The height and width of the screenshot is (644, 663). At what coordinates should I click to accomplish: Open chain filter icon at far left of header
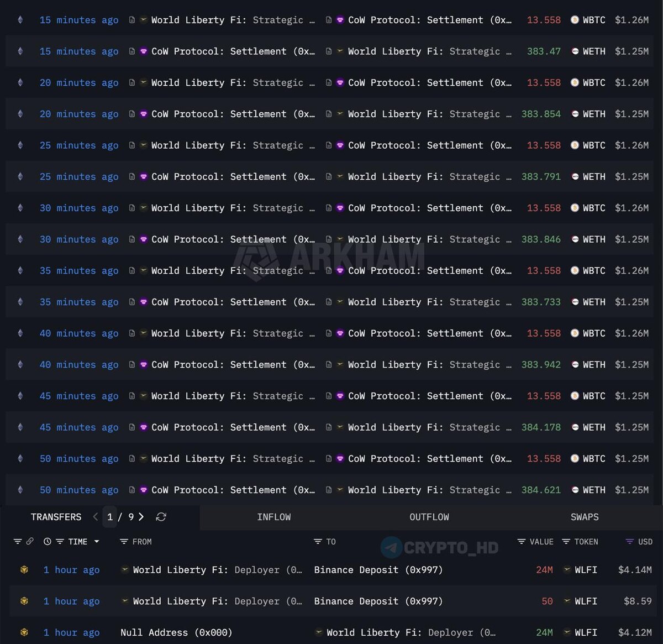[18, 542]
